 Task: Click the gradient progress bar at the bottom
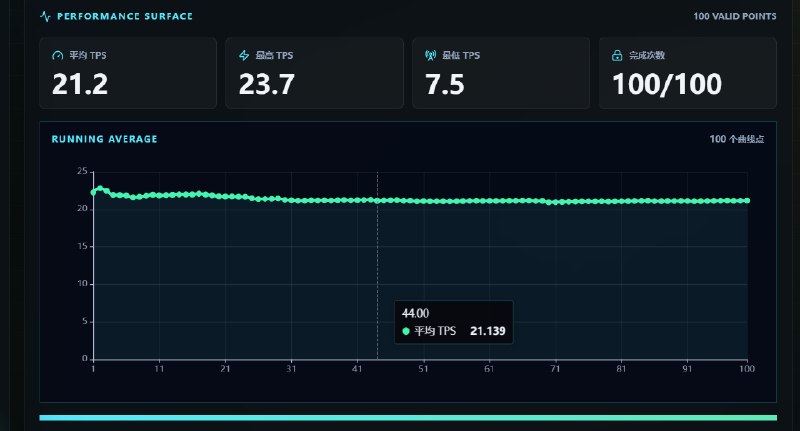pyautogui.click(x=408, y=418)
